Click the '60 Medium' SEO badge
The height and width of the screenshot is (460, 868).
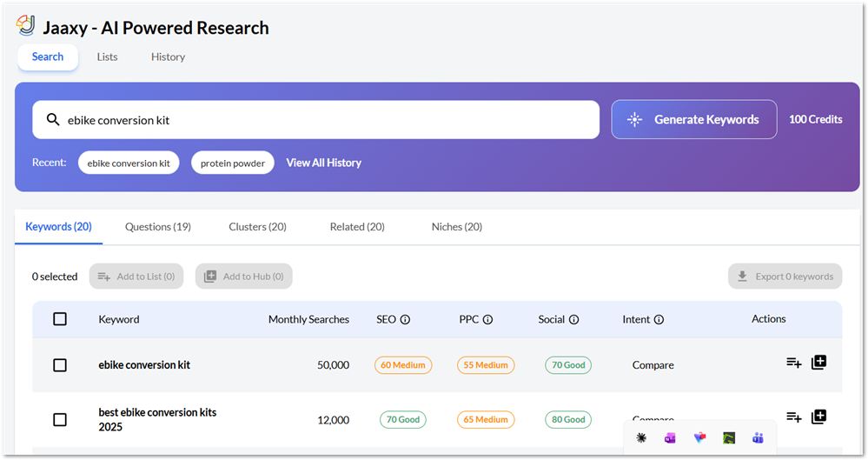[x=403, y=364]
